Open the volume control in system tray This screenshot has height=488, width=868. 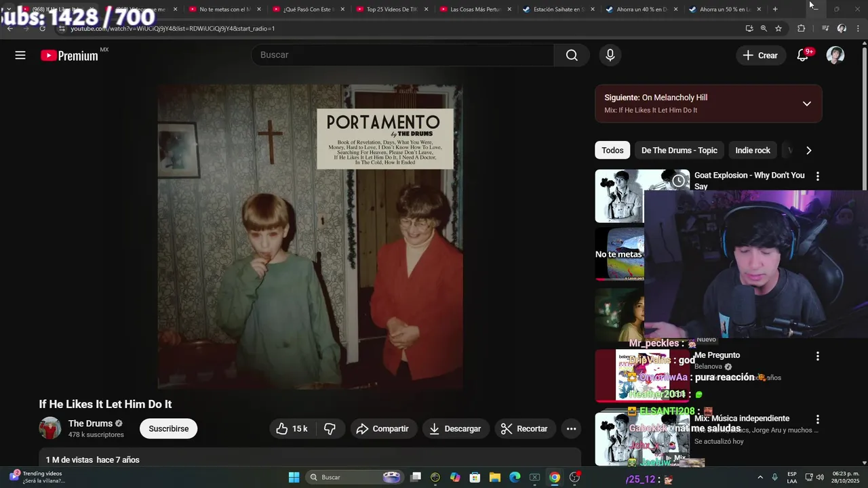point(820,477)
